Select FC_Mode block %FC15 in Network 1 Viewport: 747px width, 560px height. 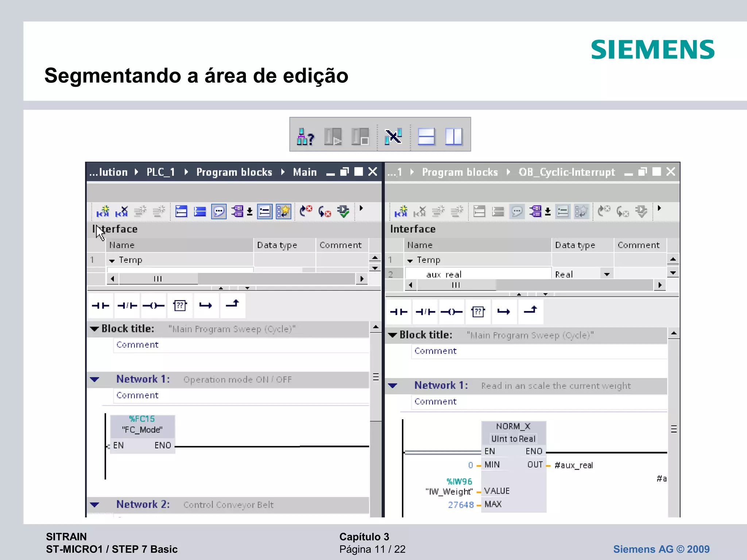point(142,434)
